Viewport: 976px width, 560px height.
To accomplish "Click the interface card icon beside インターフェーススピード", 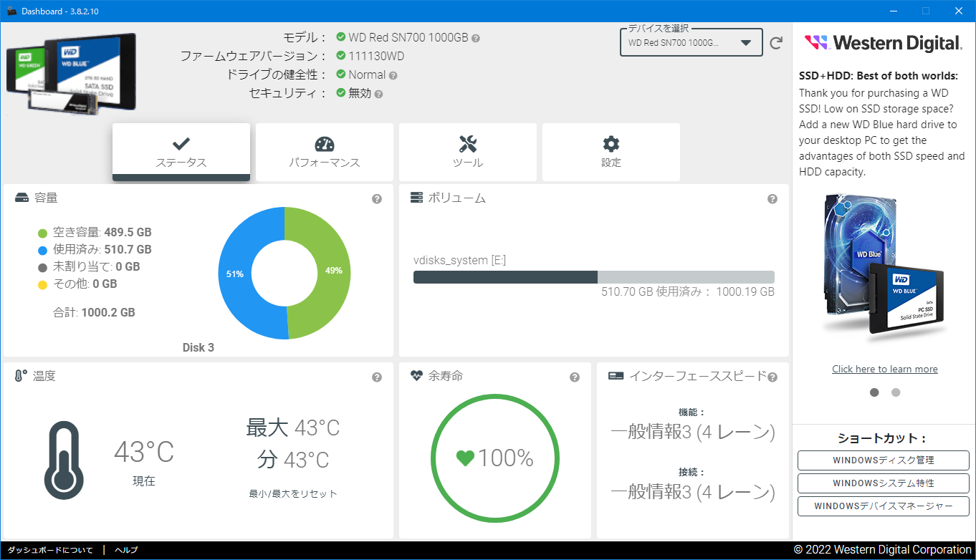I will (616, 376).
